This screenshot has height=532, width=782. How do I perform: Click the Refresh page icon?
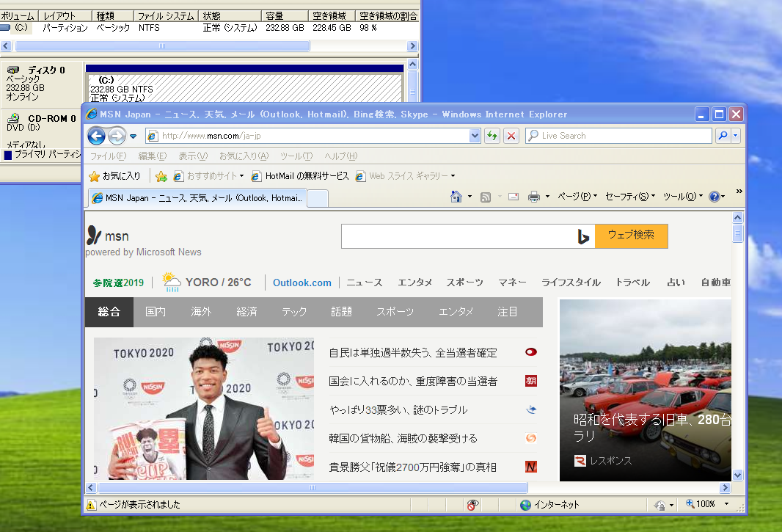492,136
